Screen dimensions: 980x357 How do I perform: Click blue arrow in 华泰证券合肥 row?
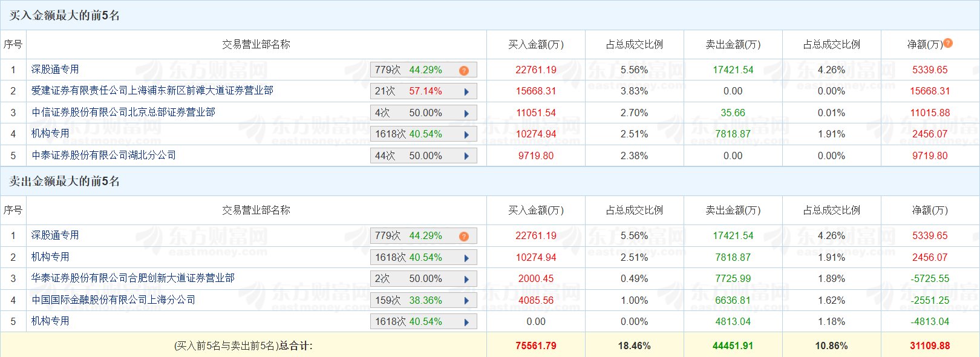[466, 280]
